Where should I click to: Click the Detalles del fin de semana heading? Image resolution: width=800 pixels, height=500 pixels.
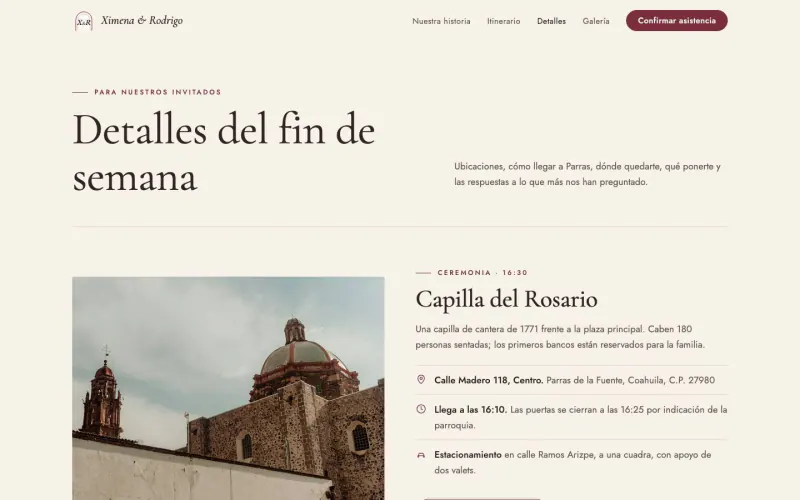pos(224,153)
